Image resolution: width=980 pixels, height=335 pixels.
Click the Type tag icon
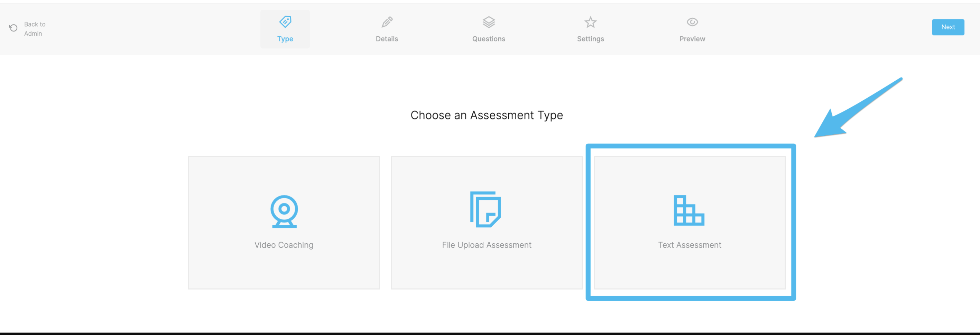[285, 22]
